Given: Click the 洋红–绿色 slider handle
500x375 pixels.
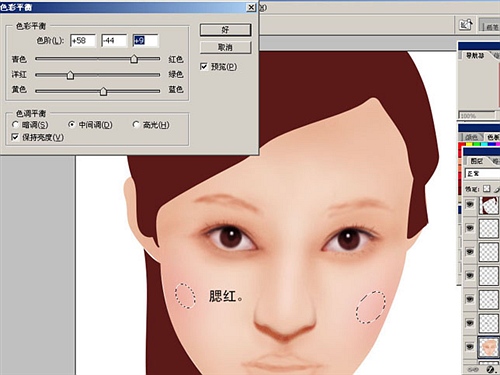Looking at the screenshot, I should [70, 75].
